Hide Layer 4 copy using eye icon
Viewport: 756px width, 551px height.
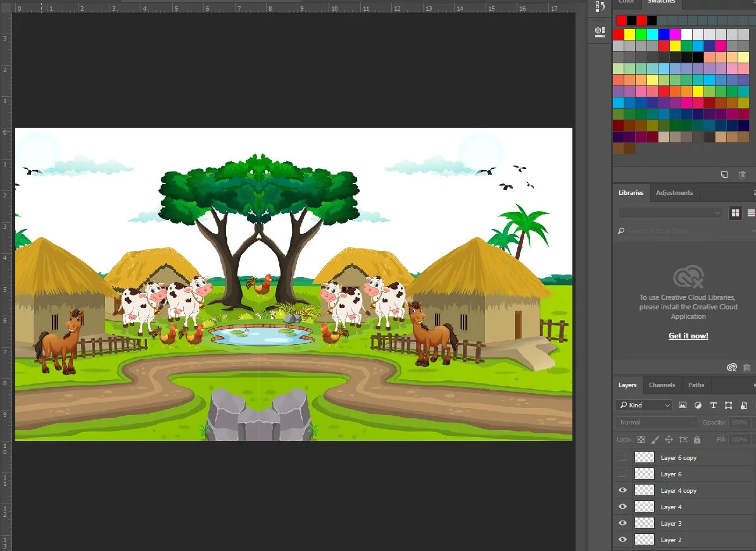coord(622,491)
